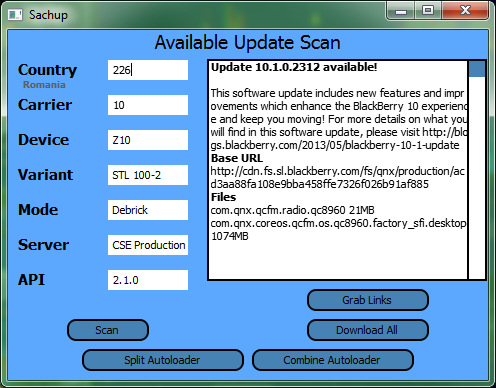Screen dimensions: 496x388
Task: Click the Carrier label
Action: click(45, 105)
